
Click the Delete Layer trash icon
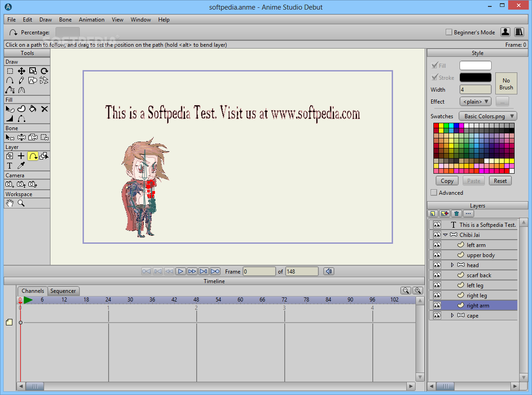456,214
